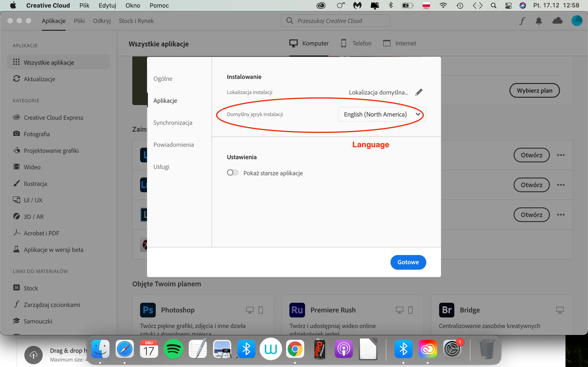This screenshot has height=367, width=588.
Task: Click Creative Cloud menu bar status icon
Action: click(x=321, y=5)
